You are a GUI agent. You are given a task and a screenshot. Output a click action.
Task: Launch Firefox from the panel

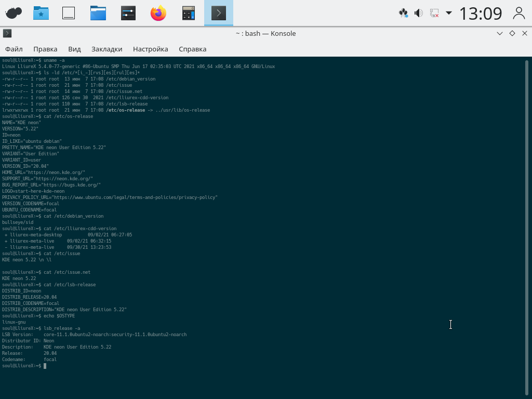tap(158, 13)
